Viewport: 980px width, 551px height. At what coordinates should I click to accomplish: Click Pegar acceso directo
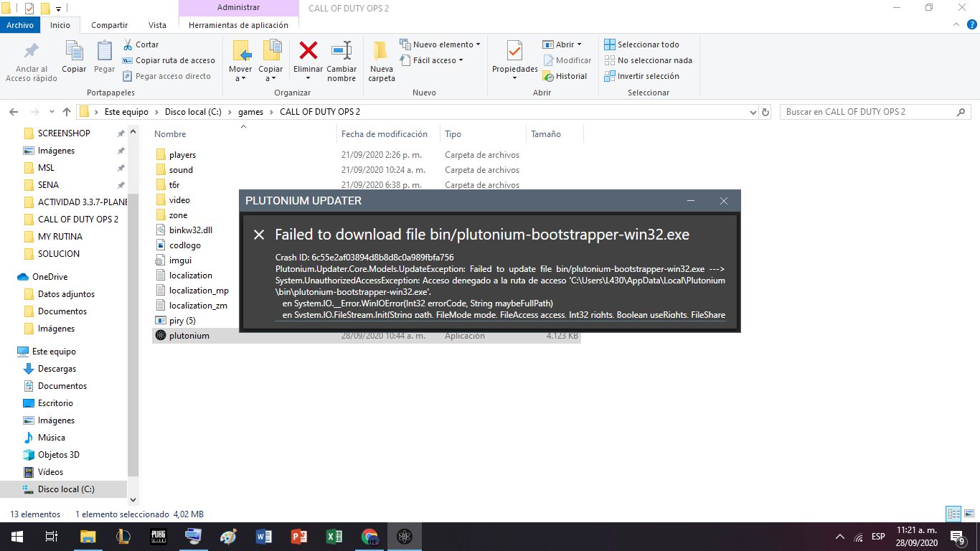pos(166,76)
